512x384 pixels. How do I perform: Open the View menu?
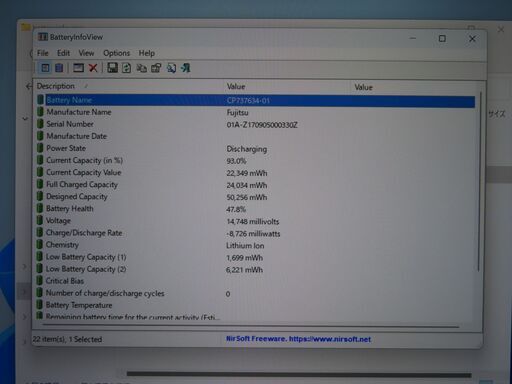coord(86,53)
